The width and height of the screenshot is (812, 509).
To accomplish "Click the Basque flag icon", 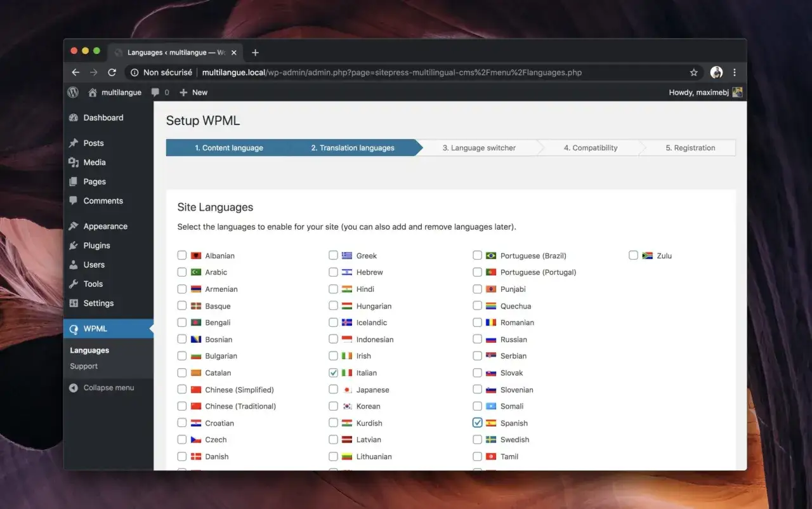I will (x=196, y=306).
